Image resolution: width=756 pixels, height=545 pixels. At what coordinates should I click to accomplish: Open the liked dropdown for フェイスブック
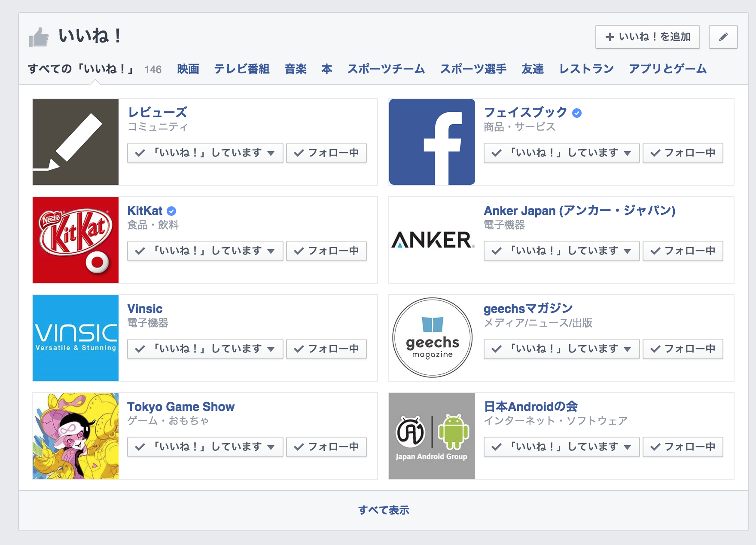click(562, 153)
